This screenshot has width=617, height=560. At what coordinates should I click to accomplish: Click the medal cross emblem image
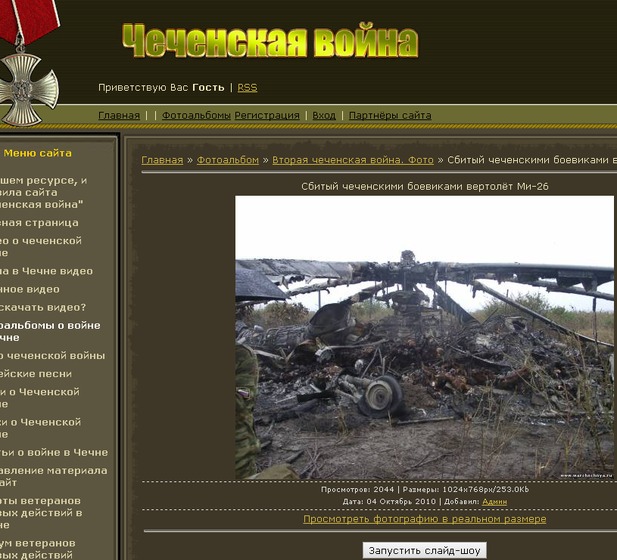click(x=29, y=89)
